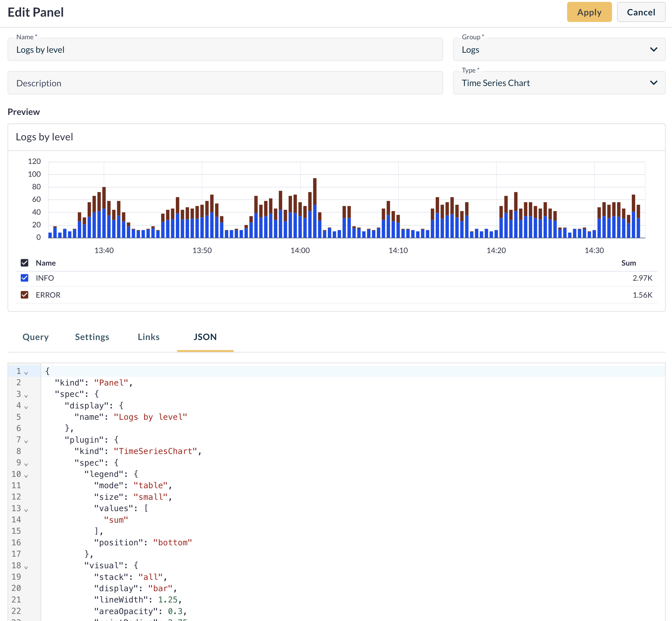Select the JSON tab
The image size is (672, 621).
[x=205, y=337]
